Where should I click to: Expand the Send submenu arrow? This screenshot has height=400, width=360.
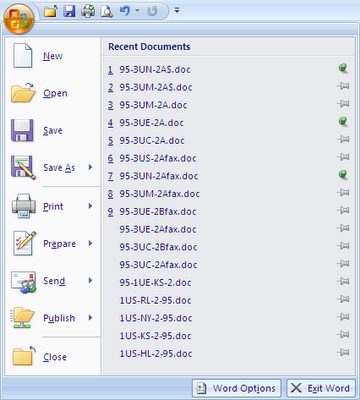pos(90,280)
